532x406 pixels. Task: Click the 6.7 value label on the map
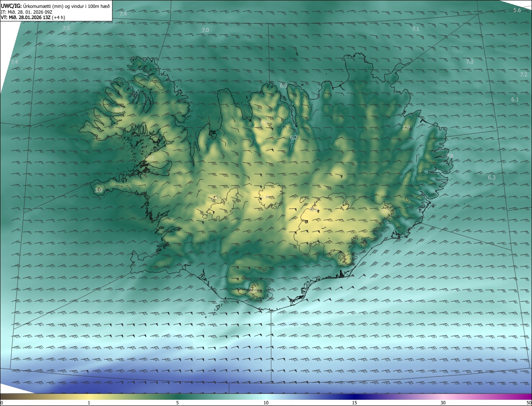coord(294,137)
